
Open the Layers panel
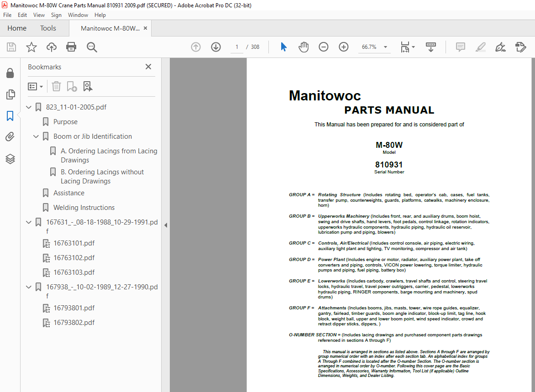(x=10, y=159)
